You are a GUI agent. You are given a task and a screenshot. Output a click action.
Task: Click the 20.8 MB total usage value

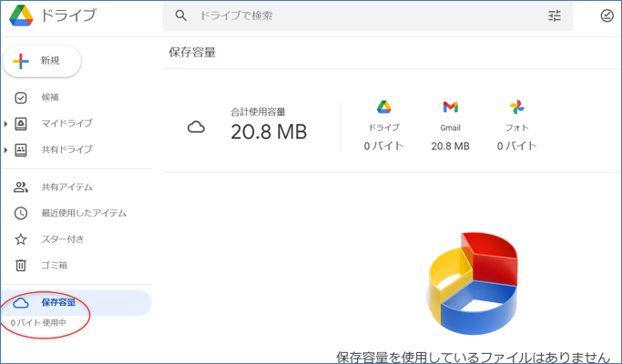[269, 132]
